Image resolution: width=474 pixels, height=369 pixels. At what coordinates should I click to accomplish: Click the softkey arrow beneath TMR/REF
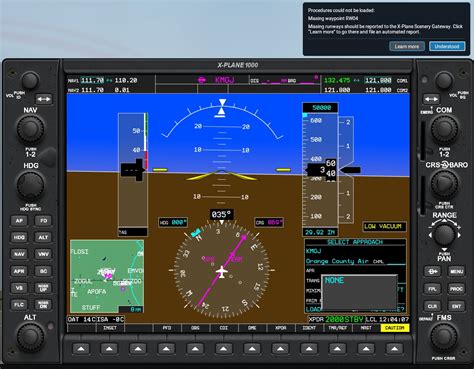pyautogui.click(x=337, y=349)
